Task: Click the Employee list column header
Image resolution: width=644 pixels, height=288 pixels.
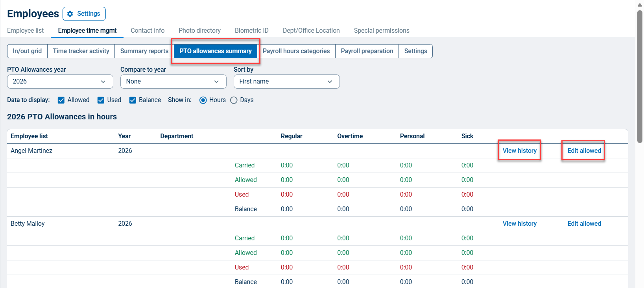Action: (x=29, y=136)
